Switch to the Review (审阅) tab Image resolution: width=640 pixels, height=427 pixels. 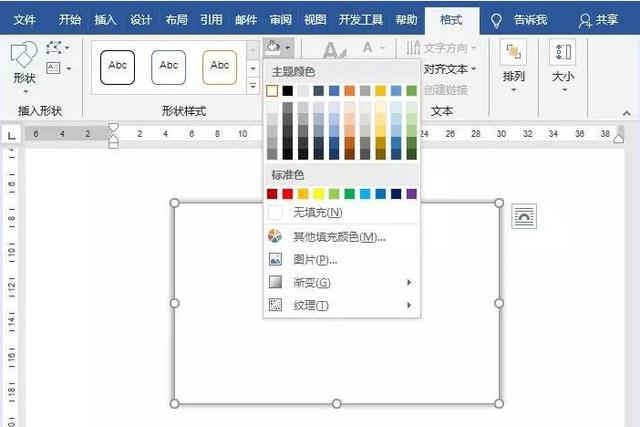(x=281, y=20)
